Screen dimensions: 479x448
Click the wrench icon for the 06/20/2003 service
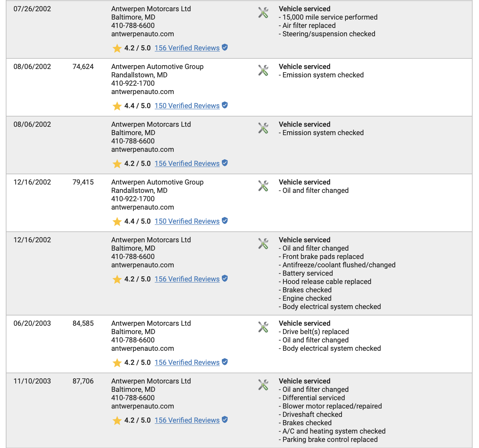(263, 327)
